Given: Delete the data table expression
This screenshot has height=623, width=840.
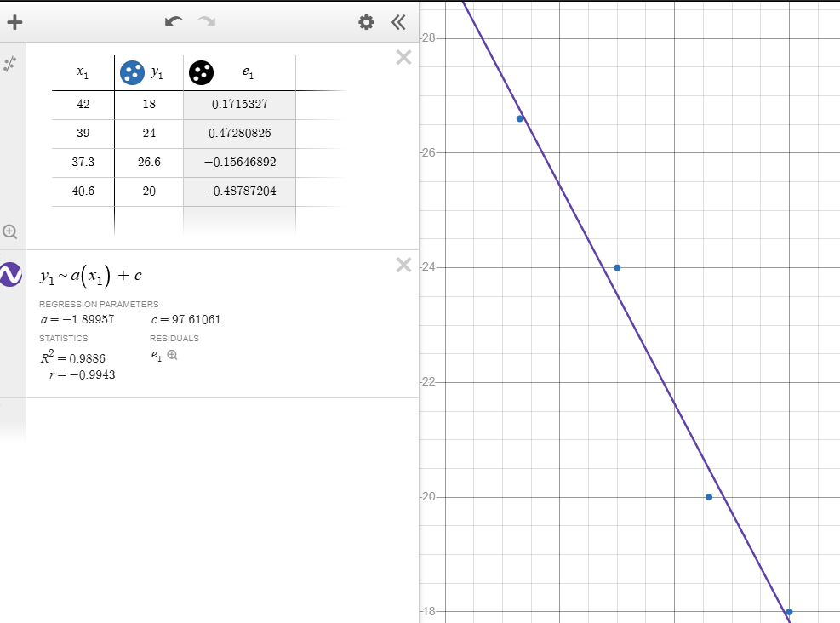Looking at the screenshot, I should pos(403,57).
